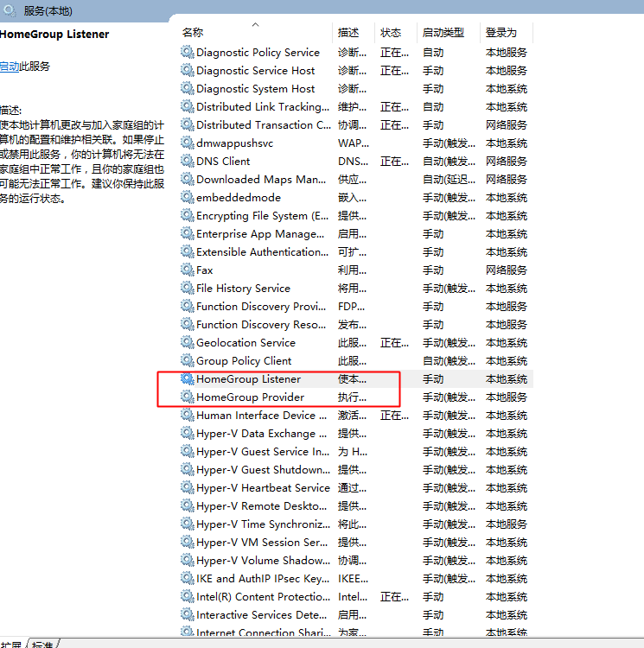Click 自动(延迟... startup type of Downloaded Maps
644x648 pixels.
pos(449,180)
